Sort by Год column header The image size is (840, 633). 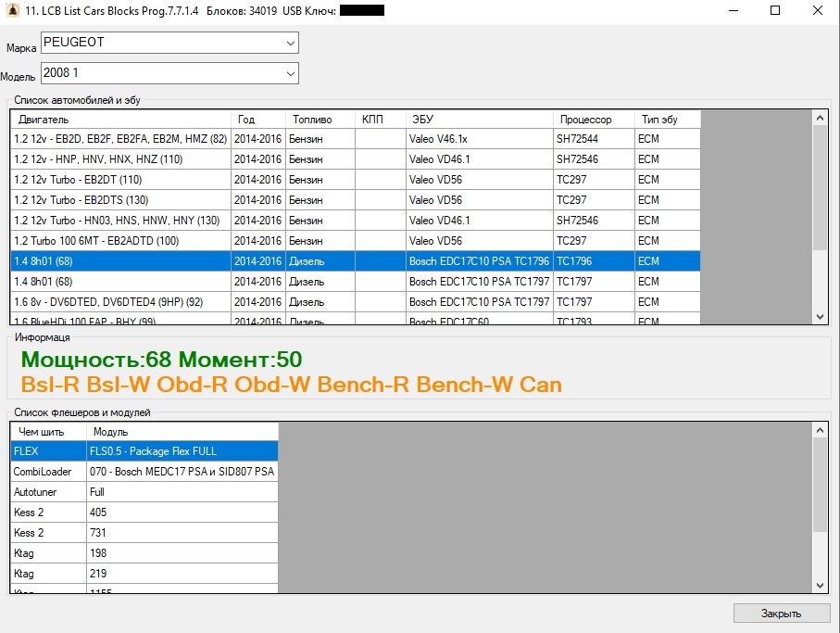(257, 119)
